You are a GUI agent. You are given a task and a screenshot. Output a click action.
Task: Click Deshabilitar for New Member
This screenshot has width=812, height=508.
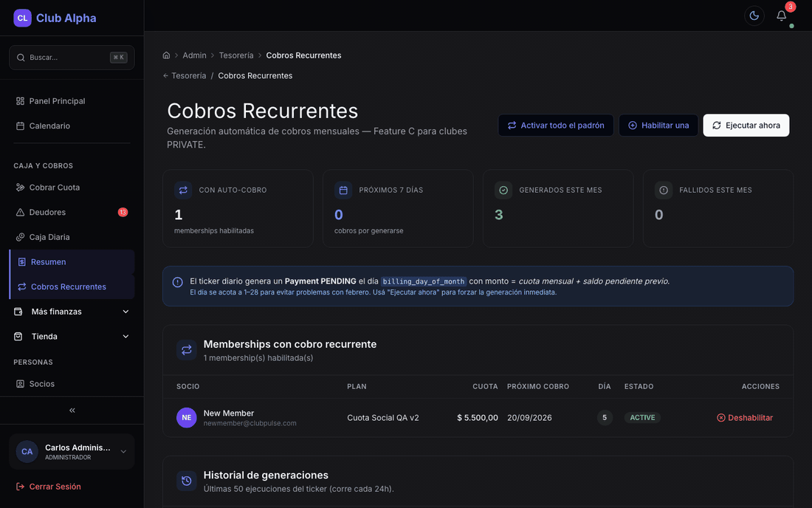(745, 418)
